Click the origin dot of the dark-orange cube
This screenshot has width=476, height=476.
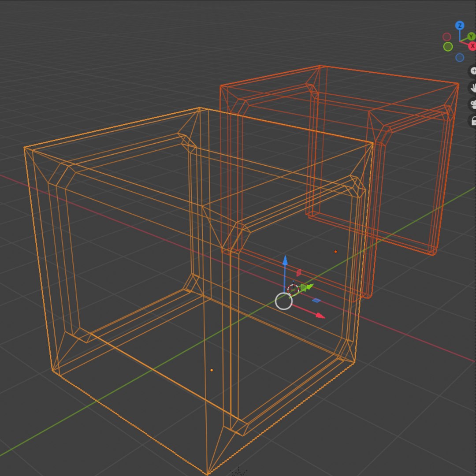pos(335,252)
